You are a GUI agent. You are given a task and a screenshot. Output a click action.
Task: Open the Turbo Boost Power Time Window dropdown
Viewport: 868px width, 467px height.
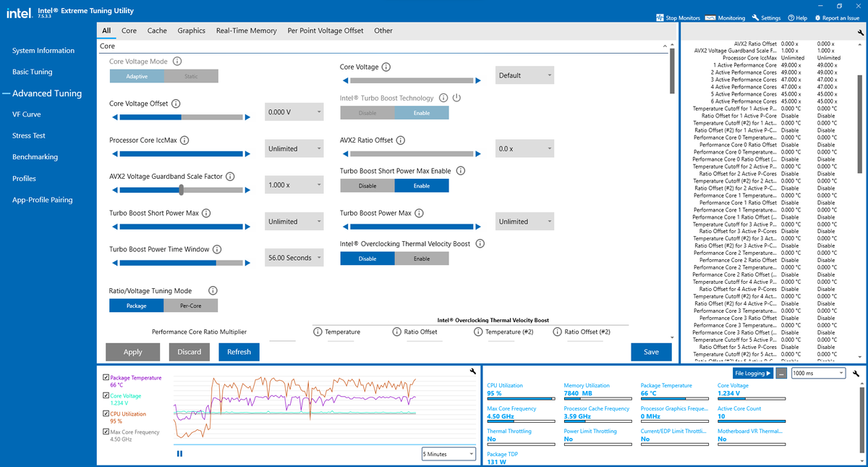(294, 258)
